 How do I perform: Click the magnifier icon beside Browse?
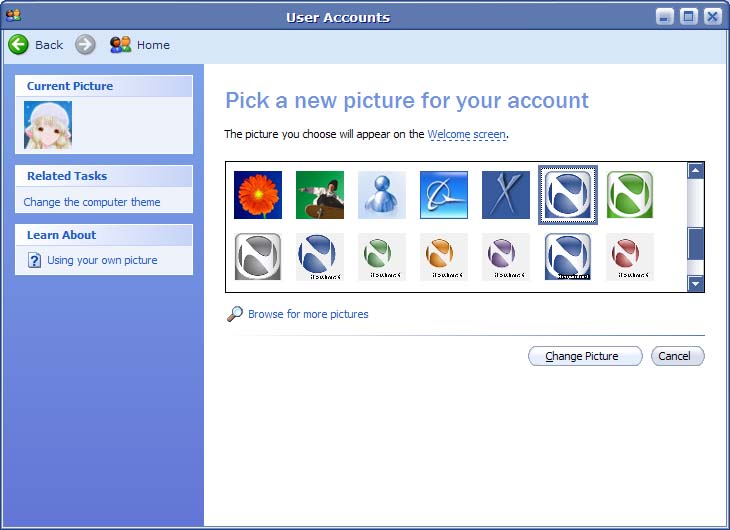pyautogui.click(x=235, y=314)
